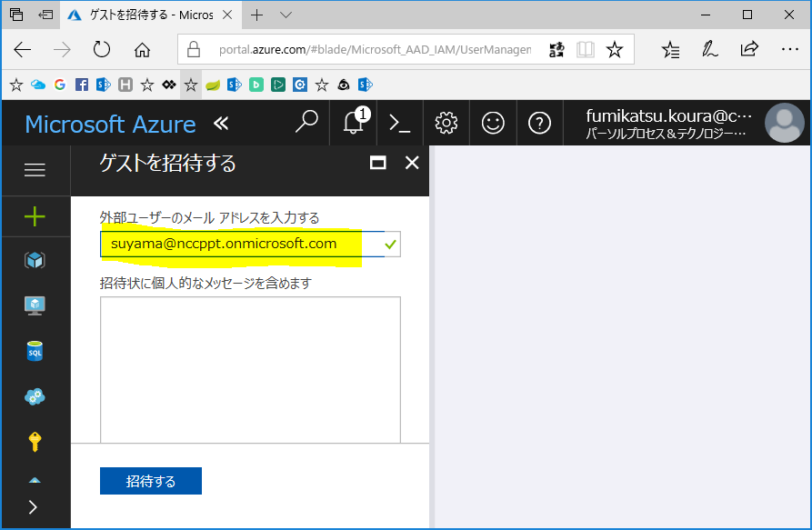Image resolution: width=812 pixels, height=530 pixels.
Task: Click the add notes pen icon
Action: 709,50
